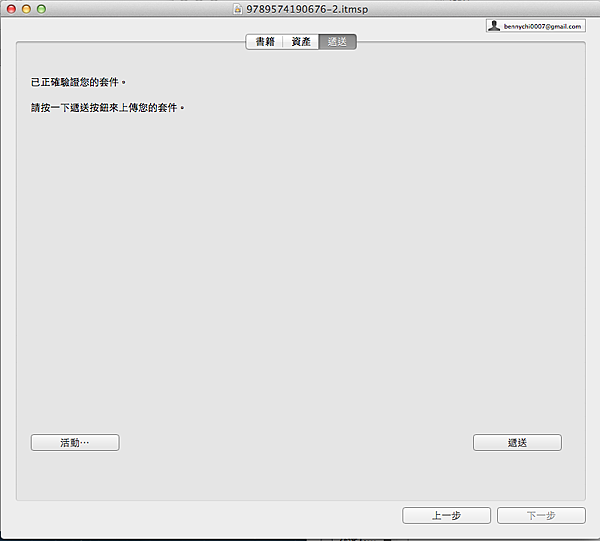The image size is (600, 541).
Task: Close the window with red button
Action: pos(11,9)
